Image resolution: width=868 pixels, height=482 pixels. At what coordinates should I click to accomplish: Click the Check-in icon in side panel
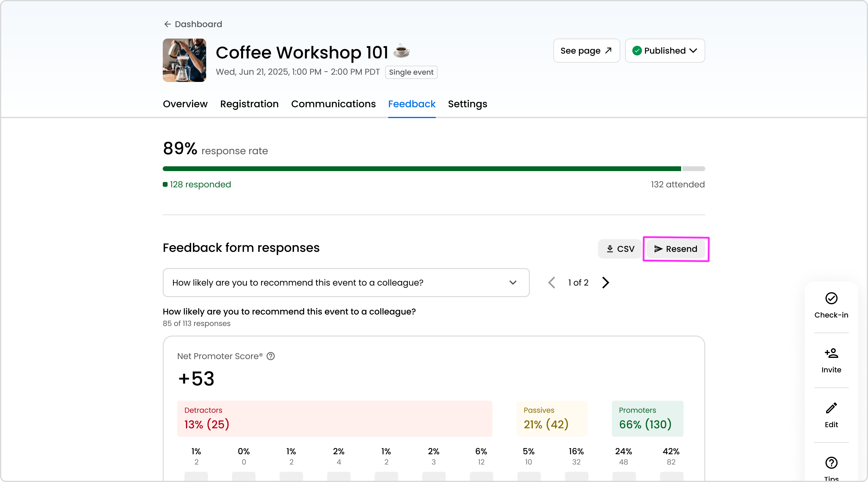coord(831,299)
